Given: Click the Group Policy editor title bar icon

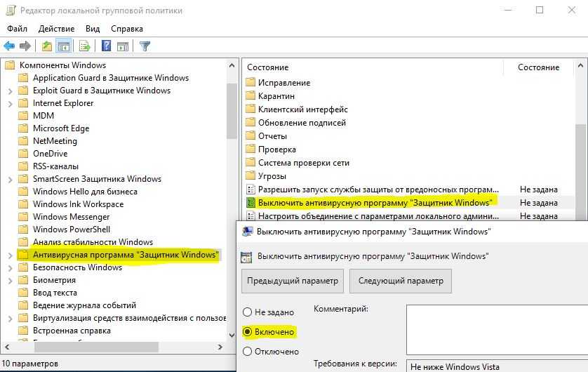Looking at the screenshot, I should [11, 10].
